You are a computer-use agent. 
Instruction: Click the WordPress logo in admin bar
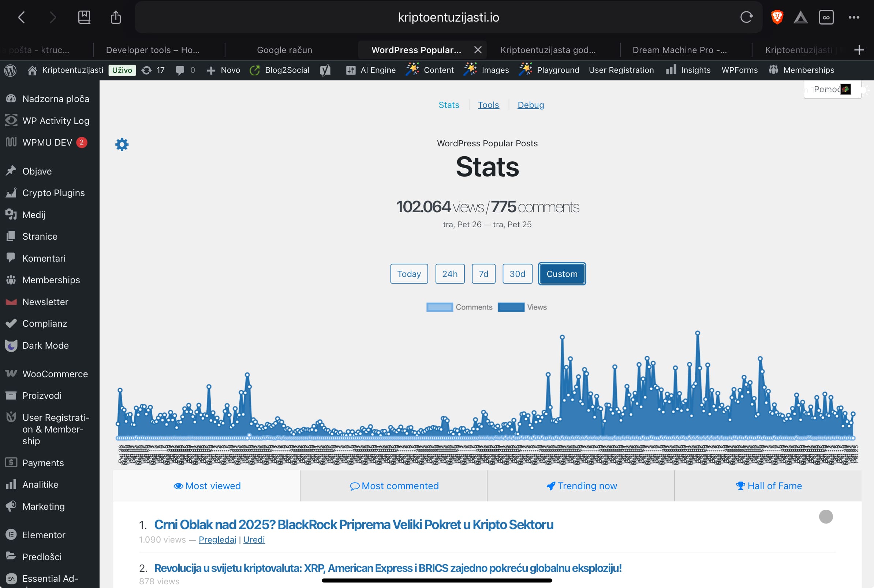click(11, 70)
